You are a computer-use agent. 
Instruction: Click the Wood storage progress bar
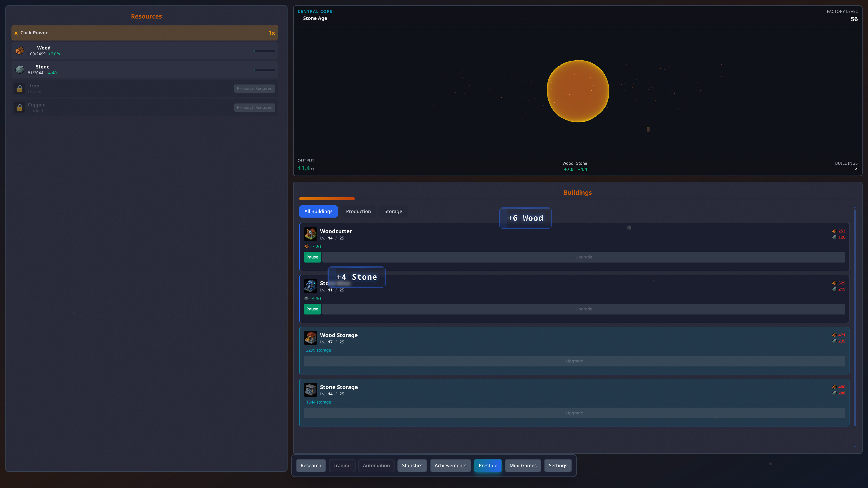[x=264, y=51]
